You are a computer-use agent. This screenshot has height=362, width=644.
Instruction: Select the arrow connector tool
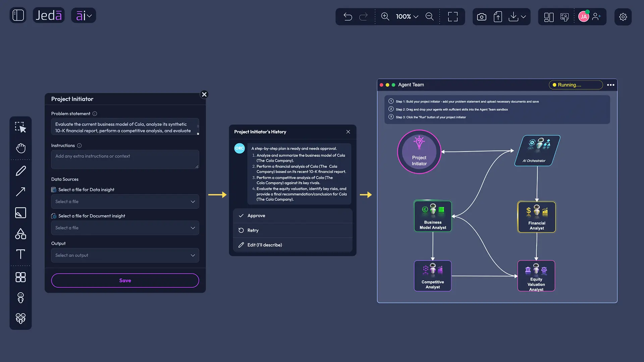click(20, 192)
